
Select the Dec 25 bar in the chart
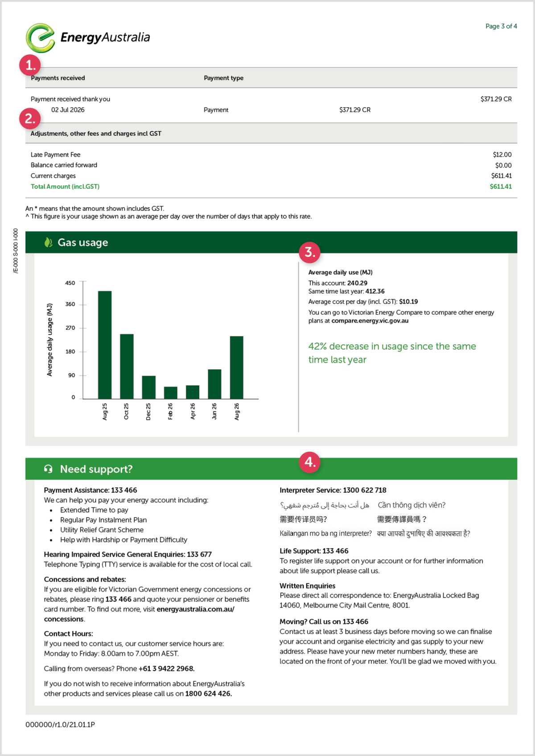pos(149,387)
